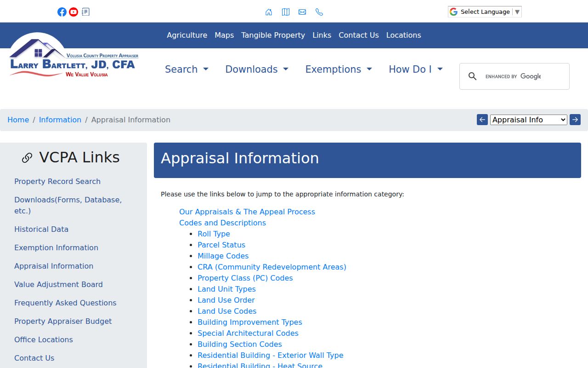
Task: Jump to Land Use Codes section
Action: click(227, 311)
